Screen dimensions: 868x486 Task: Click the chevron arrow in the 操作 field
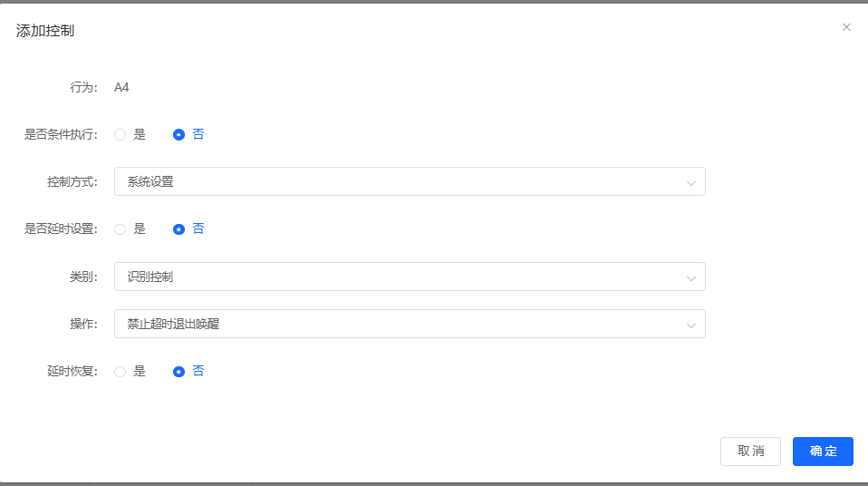pos(690,325)
